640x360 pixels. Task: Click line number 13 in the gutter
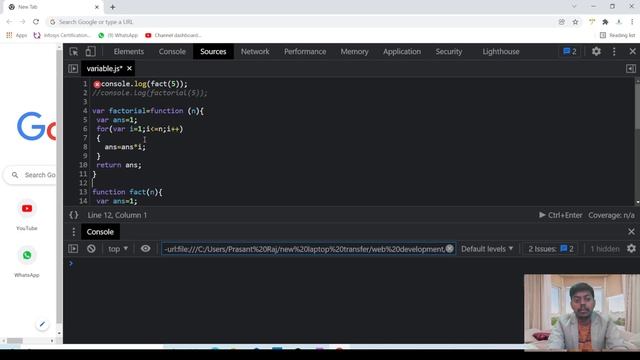pyautogui.click(x=83, y=192)
